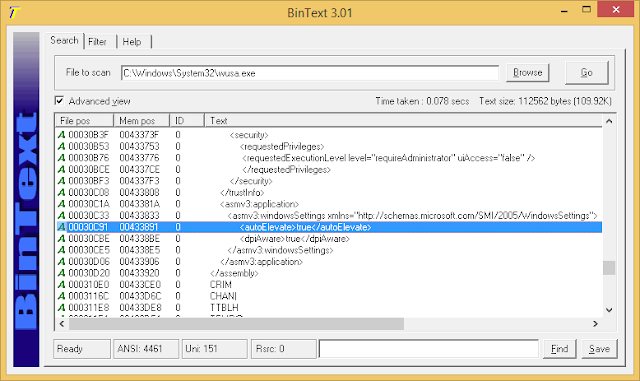Click the ANSI icon on row 00030C08
The image size is (640, 381).
(61, 192)
